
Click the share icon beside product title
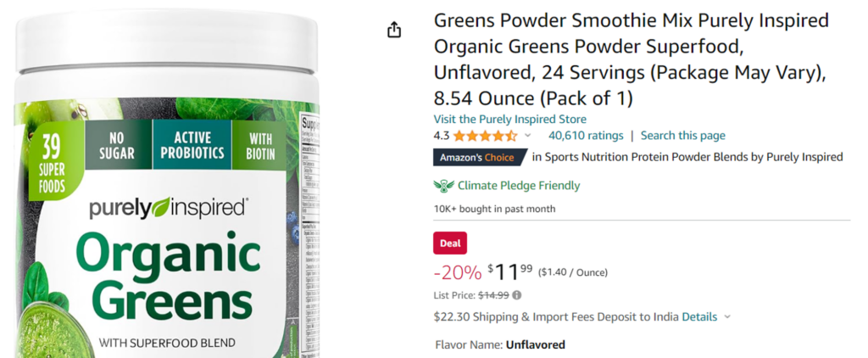point(393,30)
